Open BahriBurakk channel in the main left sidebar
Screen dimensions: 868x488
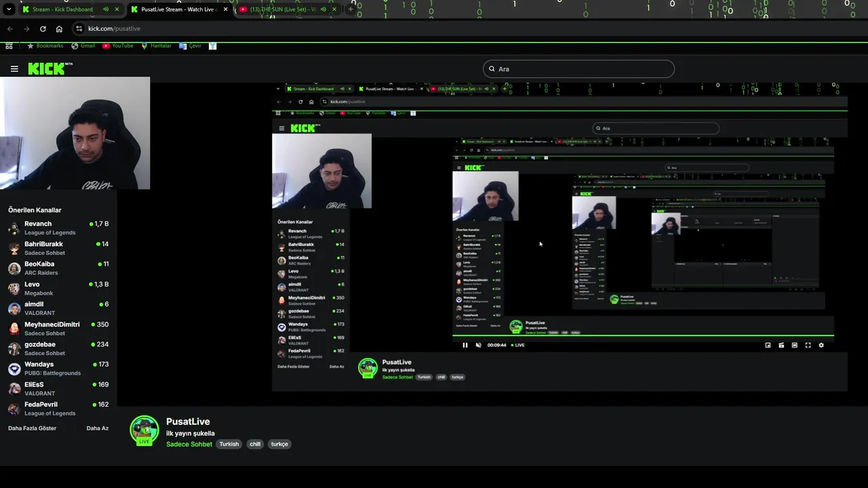(58, 248)
